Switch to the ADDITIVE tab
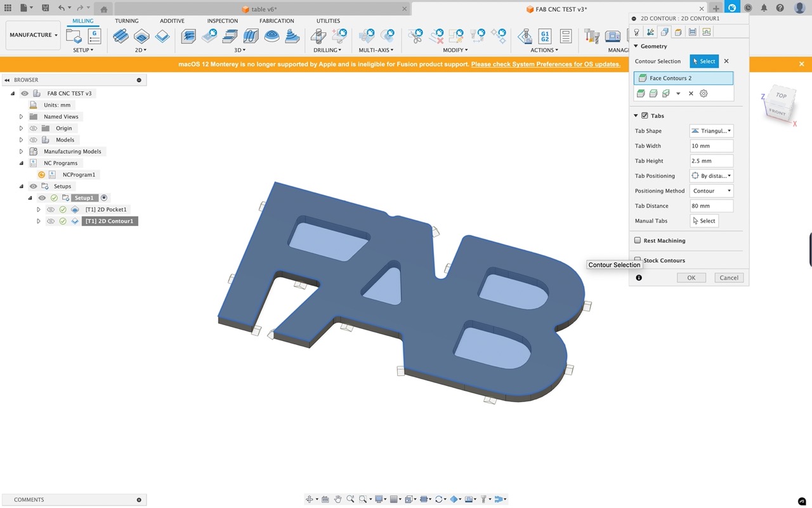Viewport: 812px width, 508px height. point(172,21)
